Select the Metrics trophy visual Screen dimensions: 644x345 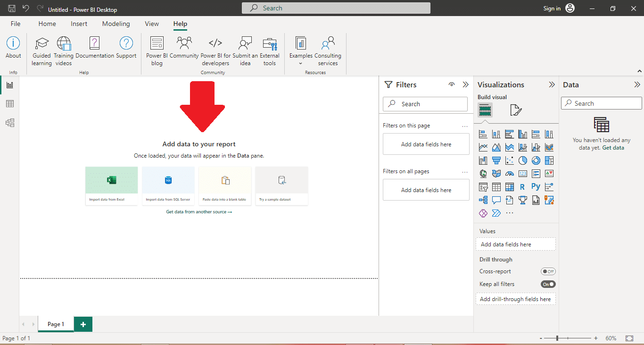click(x=522, y=200)
